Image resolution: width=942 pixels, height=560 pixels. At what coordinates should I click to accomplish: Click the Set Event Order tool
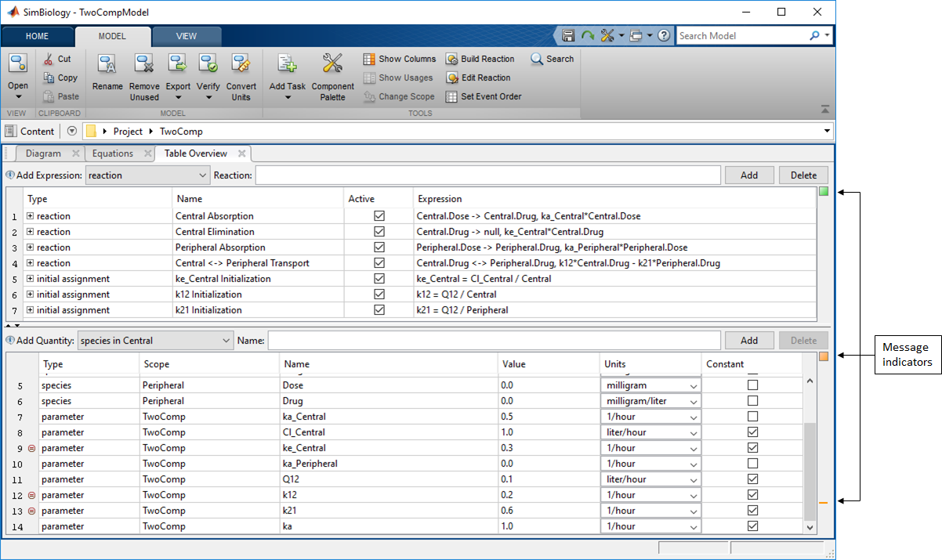pyautogui.click(x=484, y=96)
